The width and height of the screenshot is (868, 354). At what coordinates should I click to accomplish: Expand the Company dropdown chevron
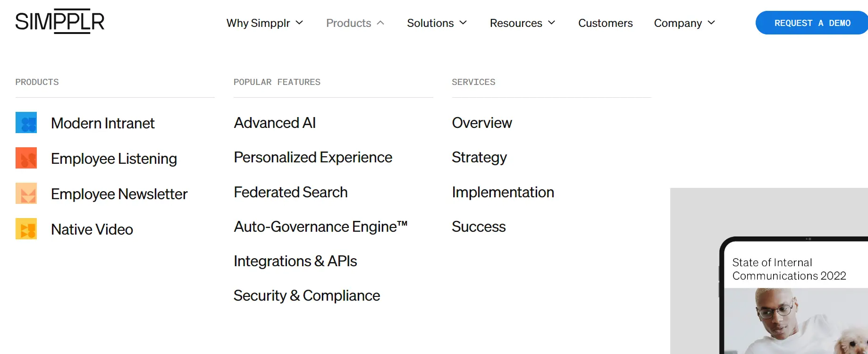[711, 23]
